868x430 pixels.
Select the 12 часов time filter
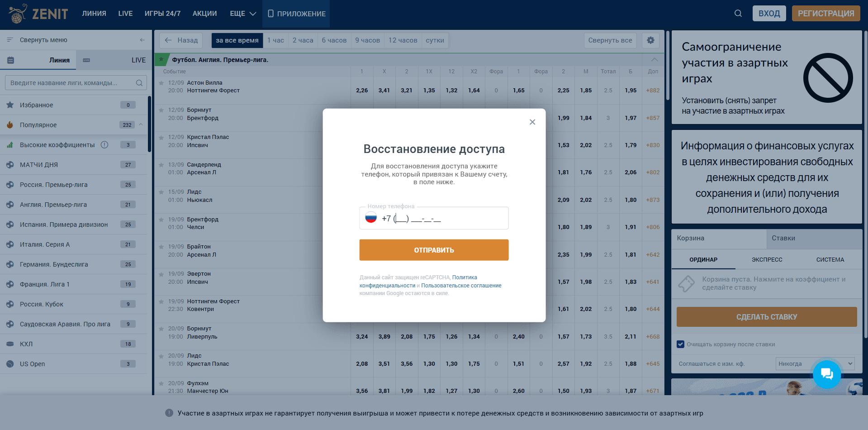point(403,40)
